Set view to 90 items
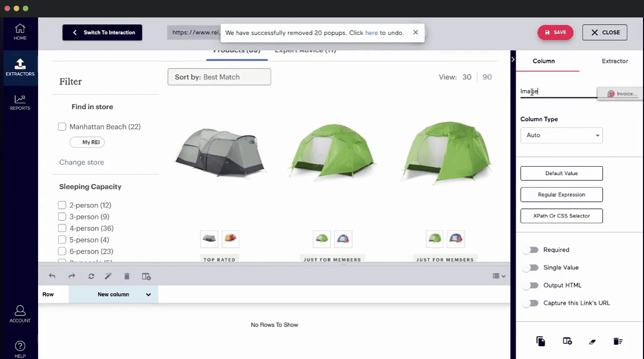Image resolution: width=644 pixels, height=359 pixels. [487, 77]
